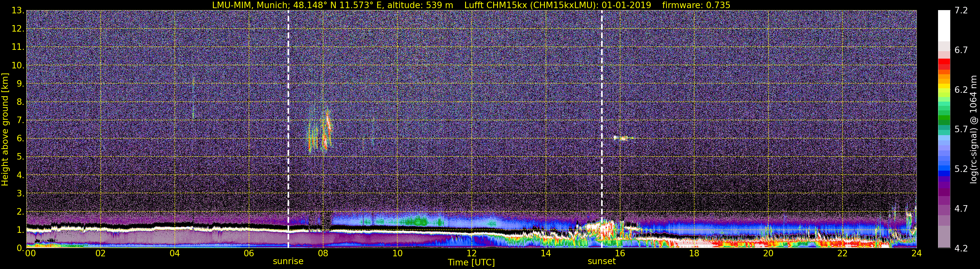Click the time tick label '24'
The image size is (980, 269).
tap(917, 254)
